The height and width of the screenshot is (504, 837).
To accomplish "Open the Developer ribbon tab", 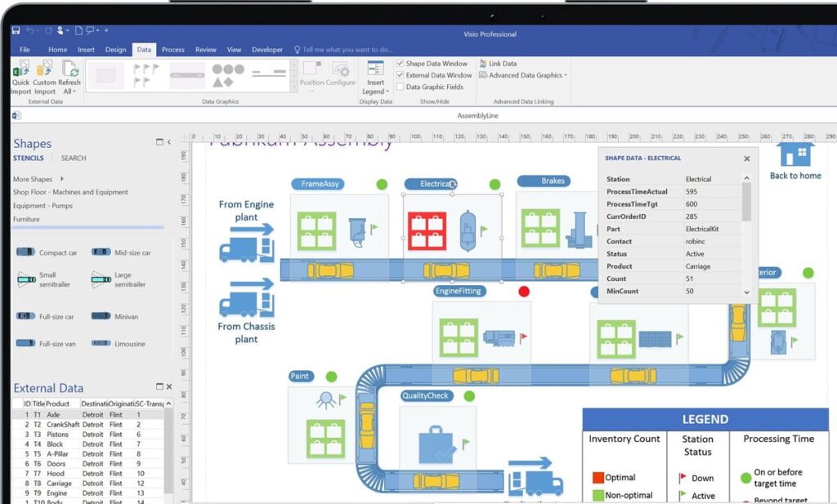I will click(x=267, y=49).
